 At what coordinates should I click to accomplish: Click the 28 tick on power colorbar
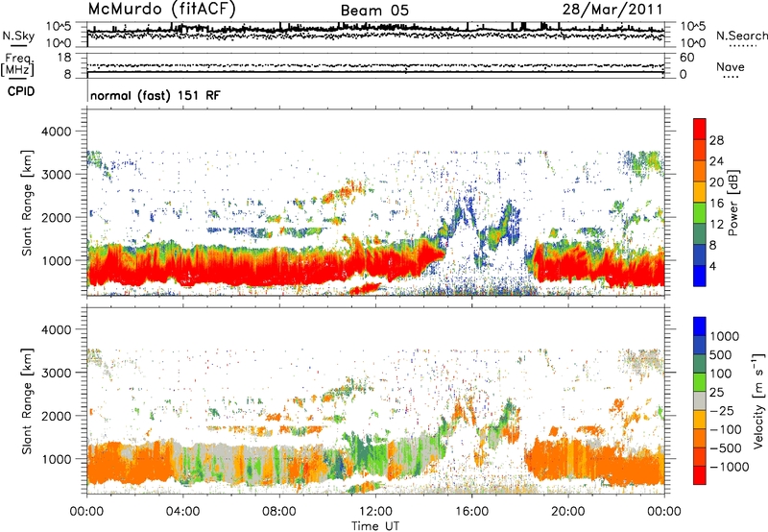pyautogui.click(x=716, y=140)
